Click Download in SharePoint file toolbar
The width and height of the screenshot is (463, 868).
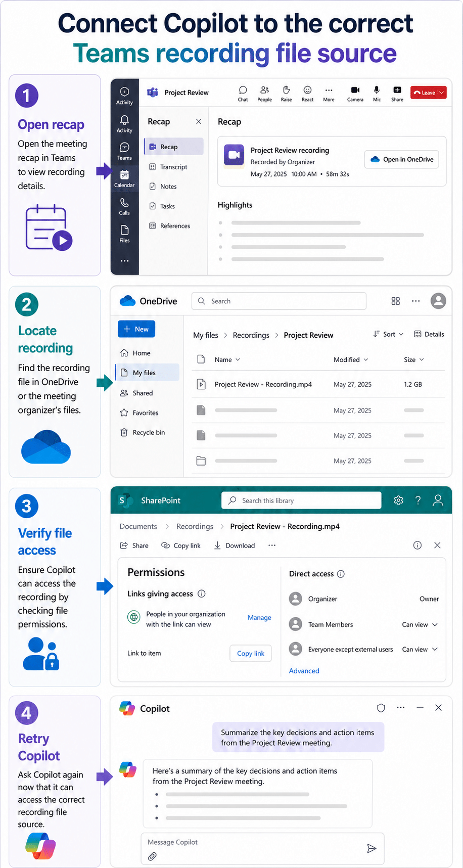[234, 545]
